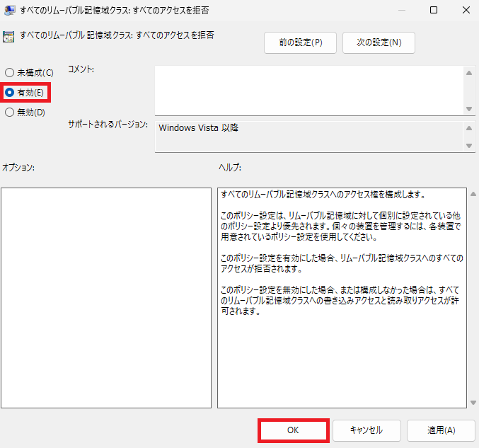
Task: Click the オプション: label
Action: [18, 168]
